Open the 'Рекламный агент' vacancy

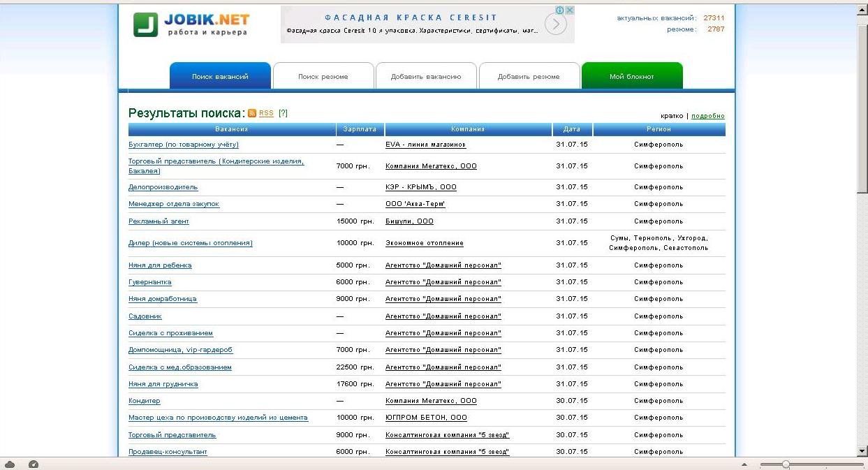159,221
